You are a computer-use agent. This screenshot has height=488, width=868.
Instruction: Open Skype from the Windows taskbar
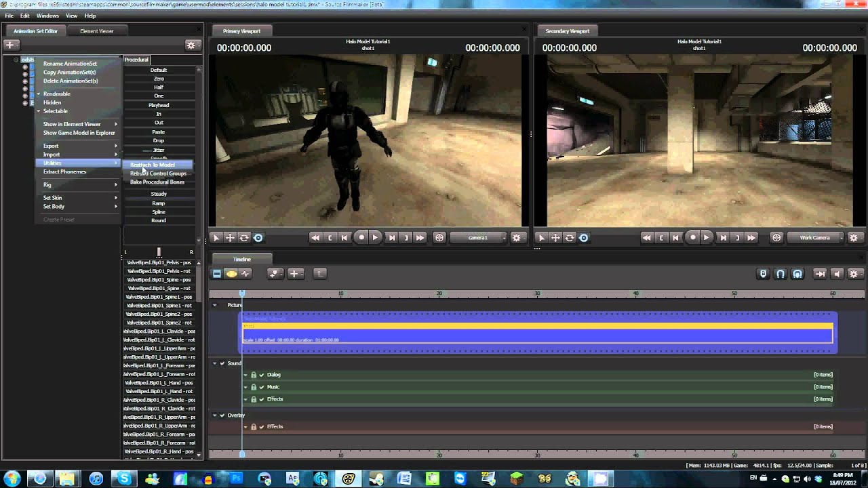(123, 479)
